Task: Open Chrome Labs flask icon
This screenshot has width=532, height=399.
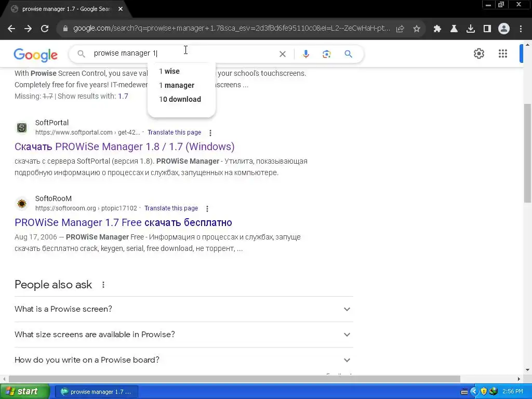Action: [x=454, y=29]
